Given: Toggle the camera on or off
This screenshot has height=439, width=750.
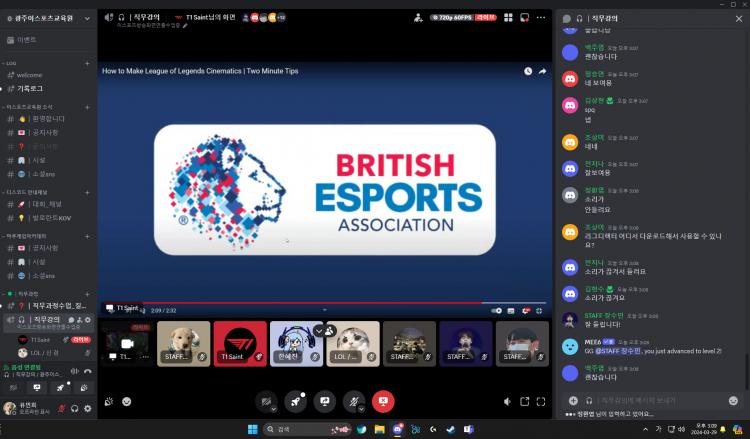Looking at the screenshot, I should coord(266,401).
